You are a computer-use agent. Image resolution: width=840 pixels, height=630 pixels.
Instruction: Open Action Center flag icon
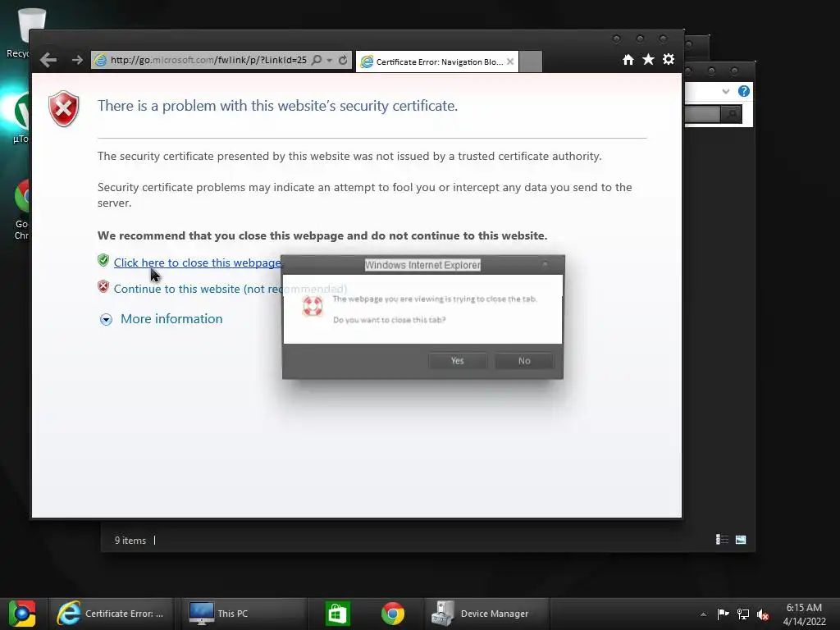tap(723, 614)
